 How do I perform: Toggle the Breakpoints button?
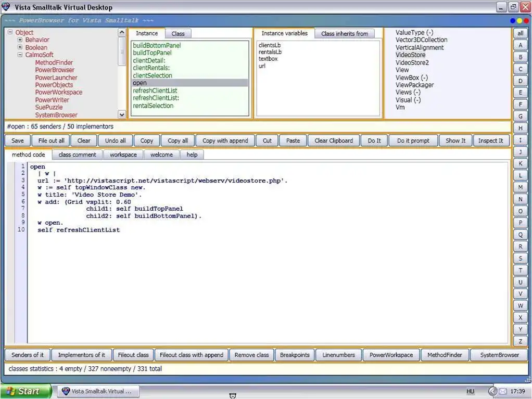pyautogui.click(x=295, y=355)
